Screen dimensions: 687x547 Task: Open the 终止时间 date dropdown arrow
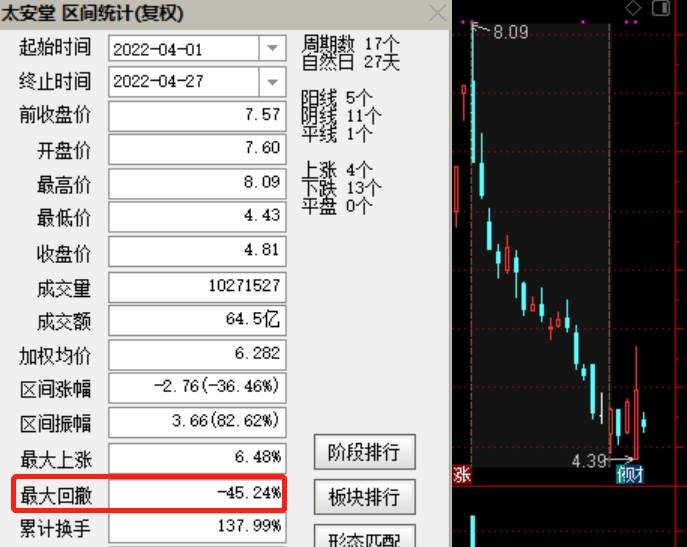[x=272, y=82]
